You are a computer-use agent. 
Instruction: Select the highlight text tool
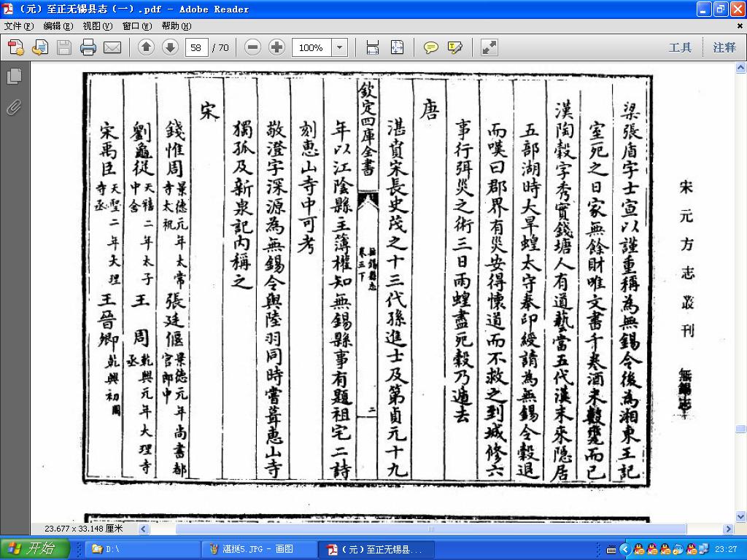tap(455, 47)
